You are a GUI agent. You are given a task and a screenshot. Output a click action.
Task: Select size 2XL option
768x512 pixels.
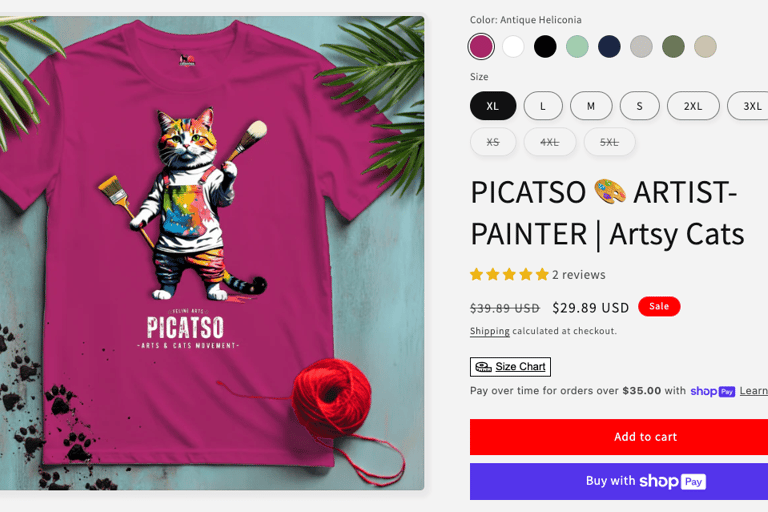pyautogui.click(x=693, y=106)
